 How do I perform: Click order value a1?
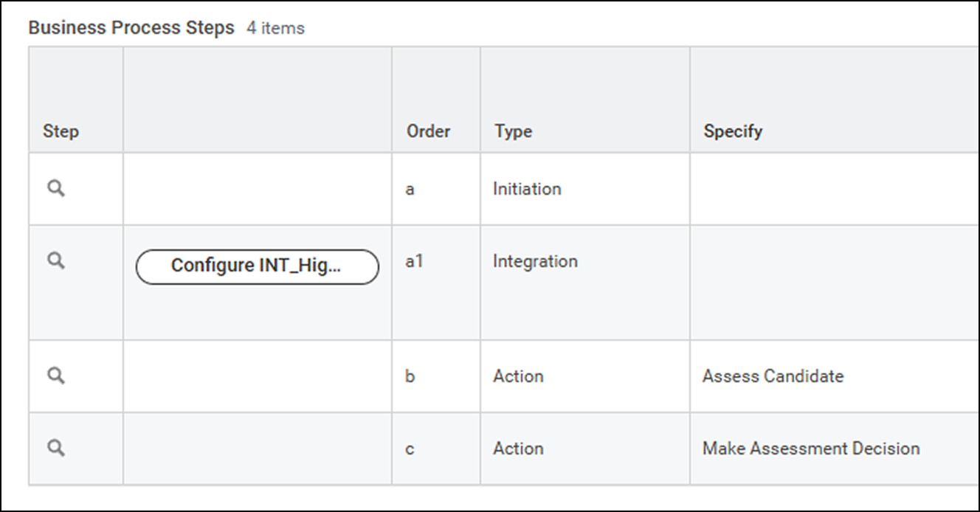415,261
